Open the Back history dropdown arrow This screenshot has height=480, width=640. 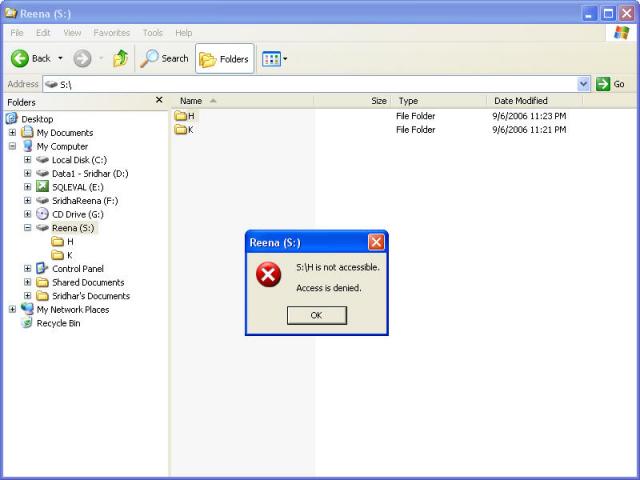point(60,59)
